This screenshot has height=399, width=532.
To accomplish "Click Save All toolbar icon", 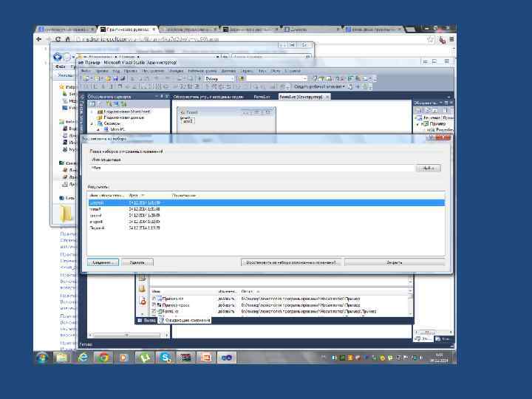I will coord(123,79).
